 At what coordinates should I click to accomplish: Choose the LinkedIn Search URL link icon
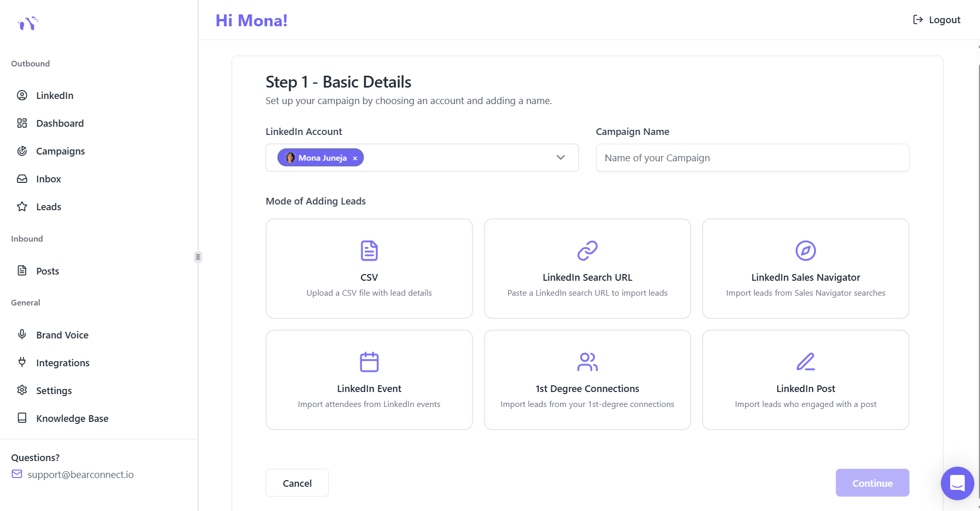[x=587, y=251]
